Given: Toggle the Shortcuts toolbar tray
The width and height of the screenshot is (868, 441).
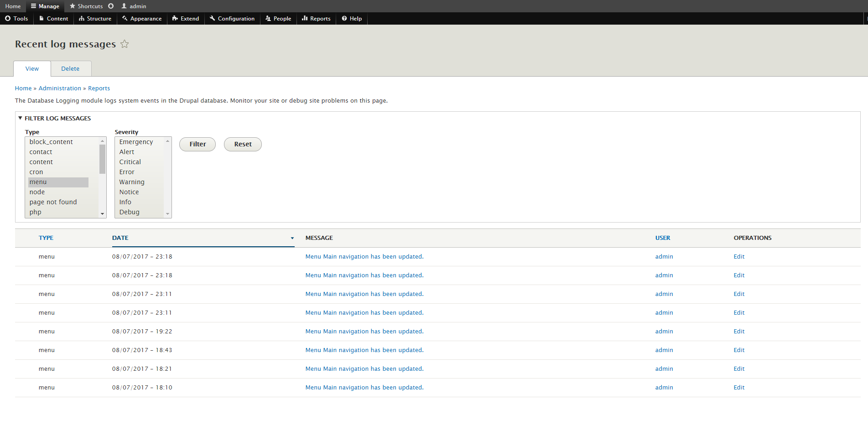Looking at the screenshot, I should 86,6.
